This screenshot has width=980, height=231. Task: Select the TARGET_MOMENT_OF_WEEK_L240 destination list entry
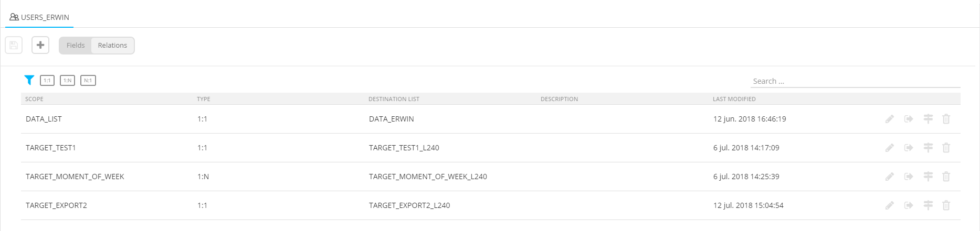(x=428, y=177)
